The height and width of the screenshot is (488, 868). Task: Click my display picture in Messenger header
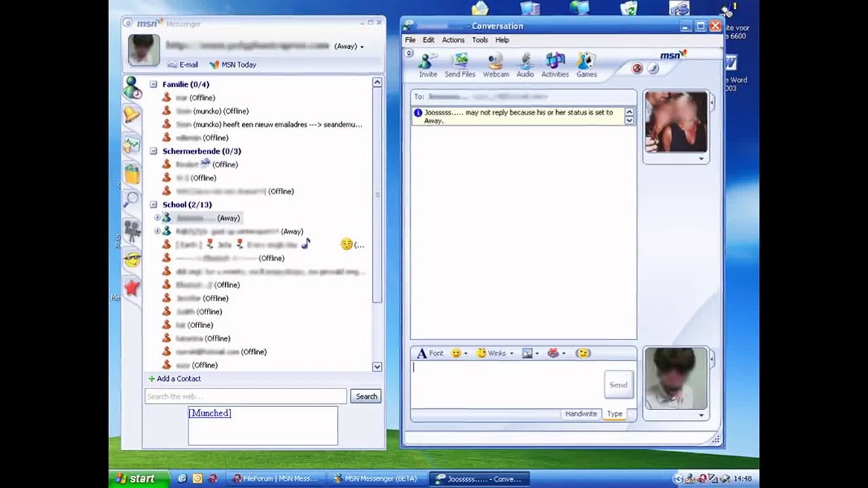(144, 50)
